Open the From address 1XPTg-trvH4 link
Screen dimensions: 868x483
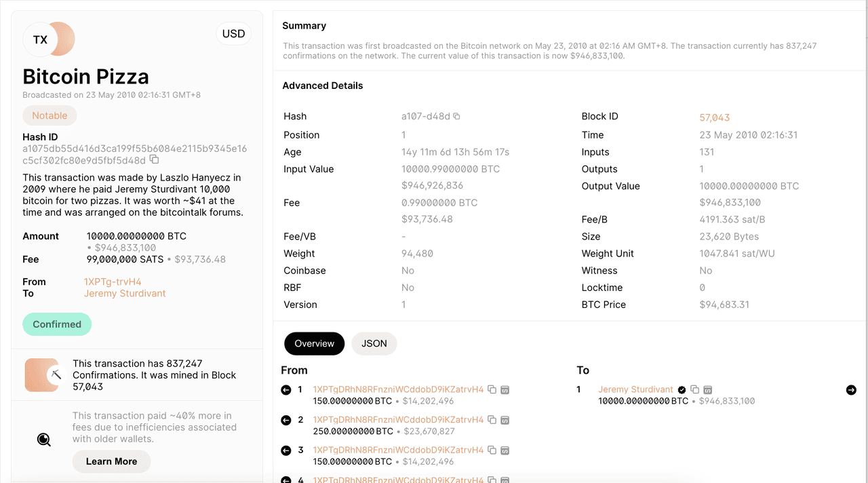coord(113,282)
